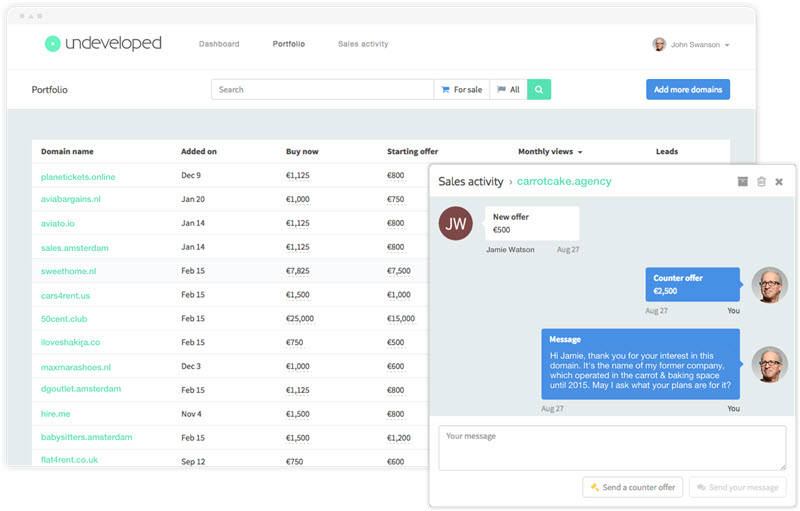The image size is (800, 511).
Task: Click the green search magnifier button
Action: click(539, 89)
